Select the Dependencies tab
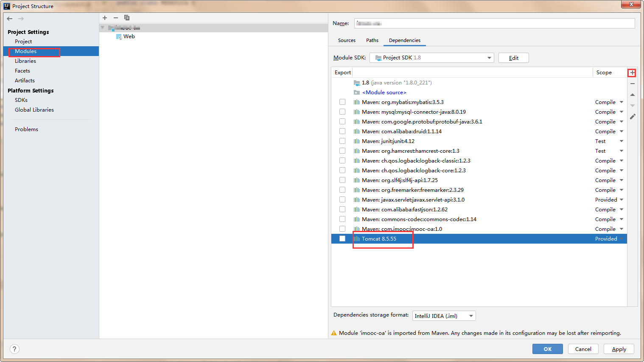The image size is (644, 362). [405, 40]
